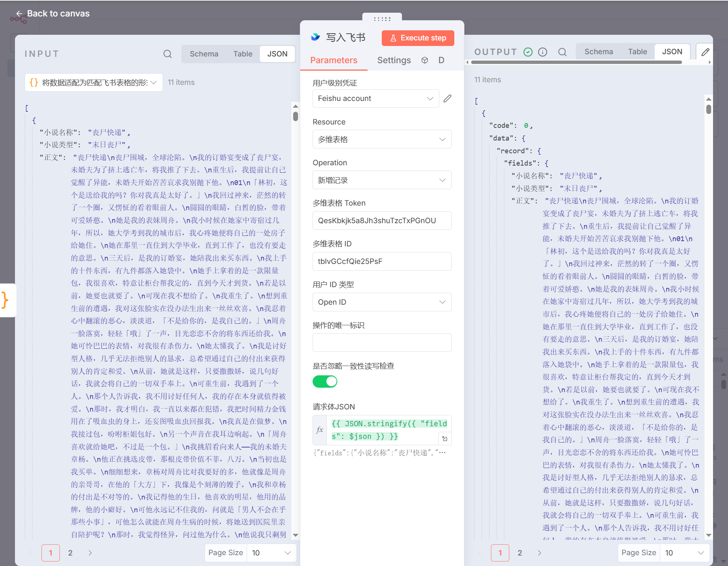Open the Resource 多维表格 dropdown
This screenshot has width=728, height=566.
click(x=382, y=139)
